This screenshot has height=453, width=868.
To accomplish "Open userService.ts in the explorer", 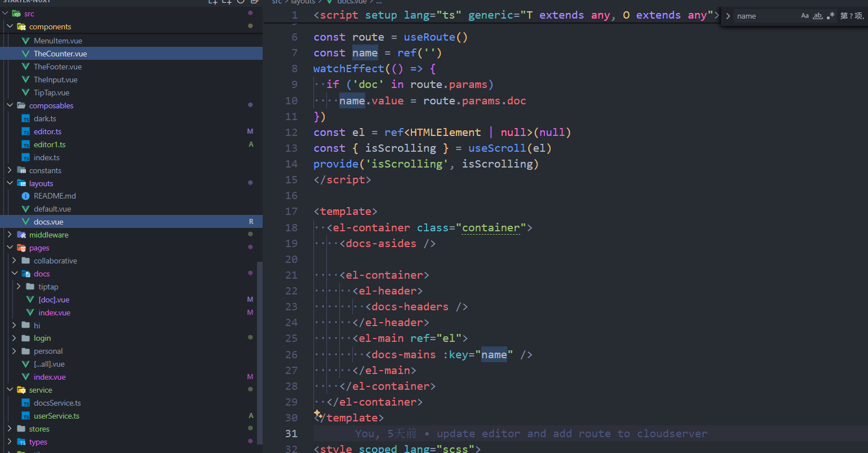I will [56, 416].
